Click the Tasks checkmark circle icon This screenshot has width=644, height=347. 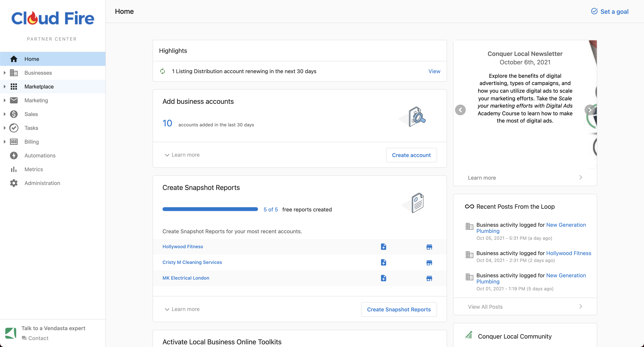click(14, 128)
